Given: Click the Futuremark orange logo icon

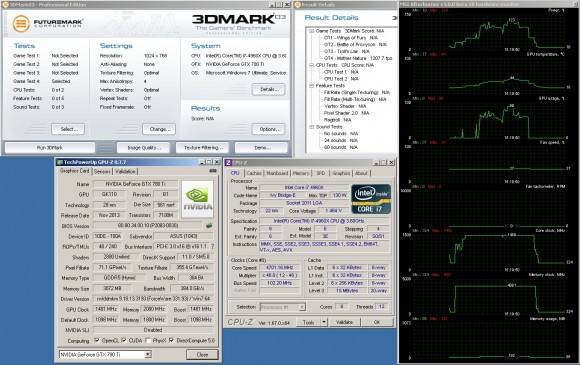Looking at the screenshot, I should [x=21, y=24].
